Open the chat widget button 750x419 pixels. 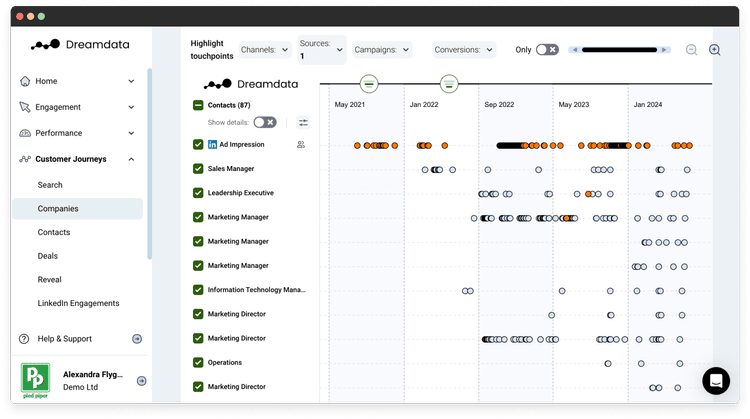click(716, 381)
